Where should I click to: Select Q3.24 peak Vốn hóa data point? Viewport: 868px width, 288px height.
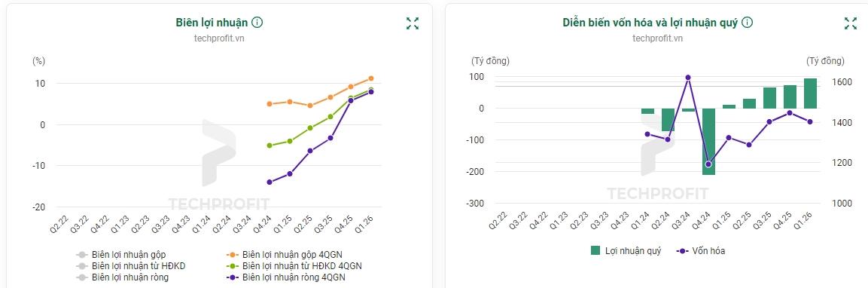pos(688,78)
